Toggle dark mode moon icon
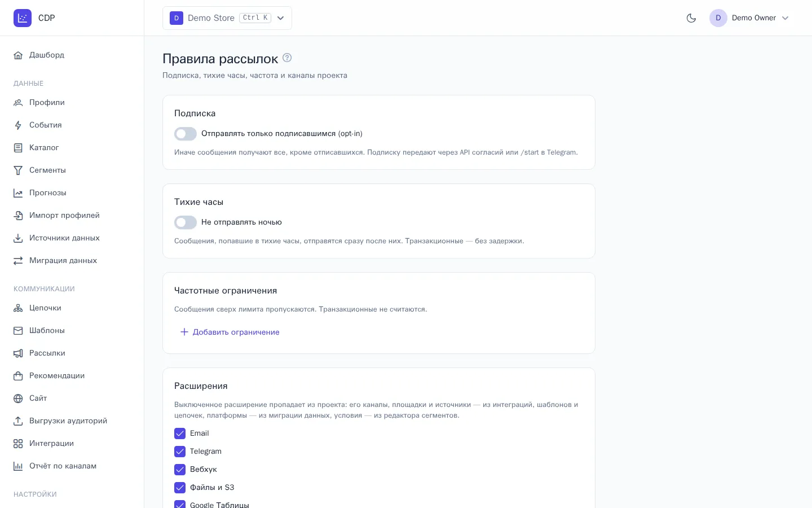Screen dimensions: 812x508 click(x=691, y=18)
